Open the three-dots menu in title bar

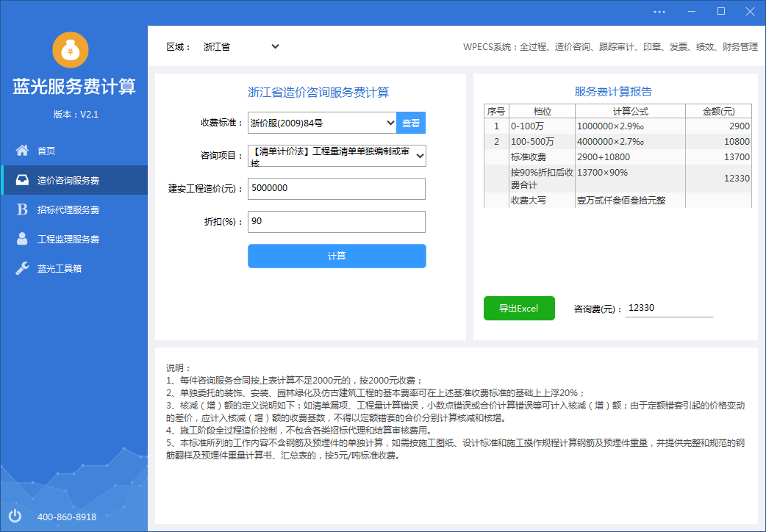click(x=659, y=12)
